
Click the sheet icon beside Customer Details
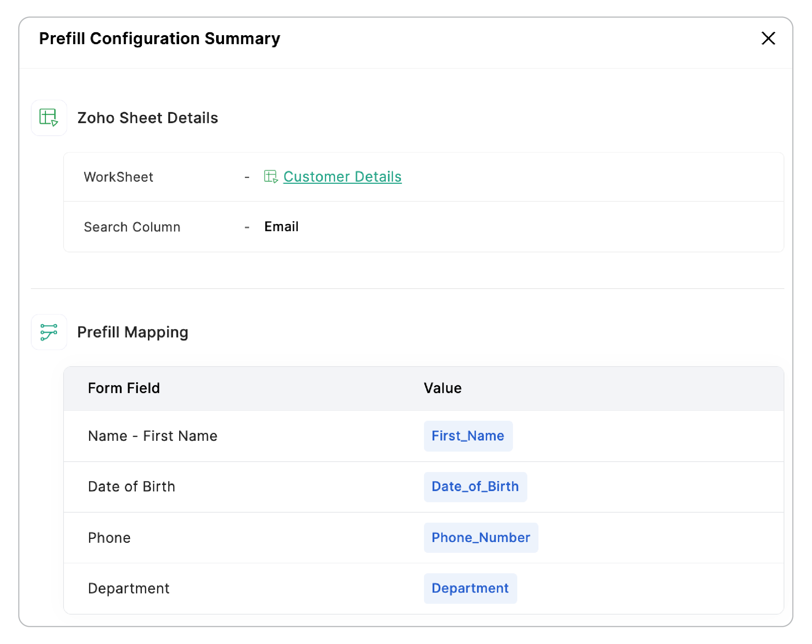pyautogui.click(x=271, y=176)
